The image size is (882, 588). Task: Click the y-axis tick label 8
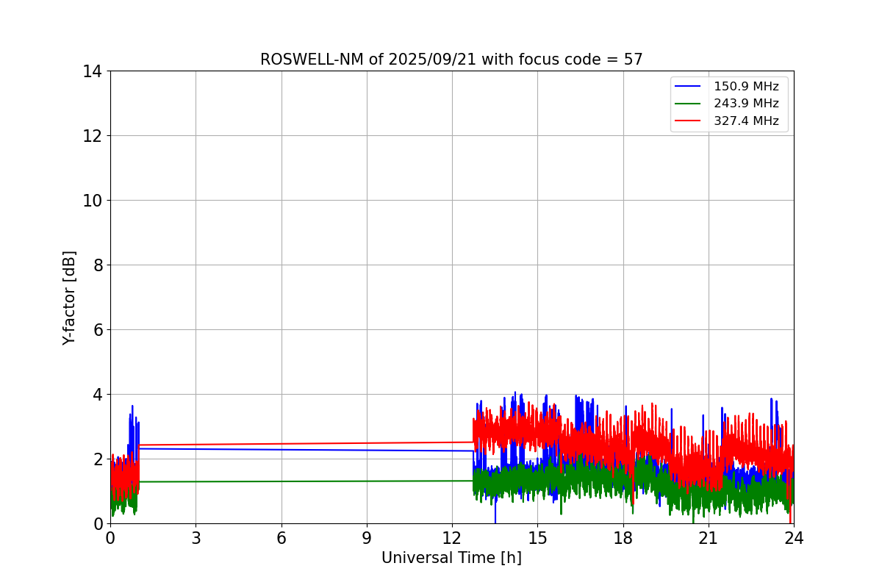point(97,265)
